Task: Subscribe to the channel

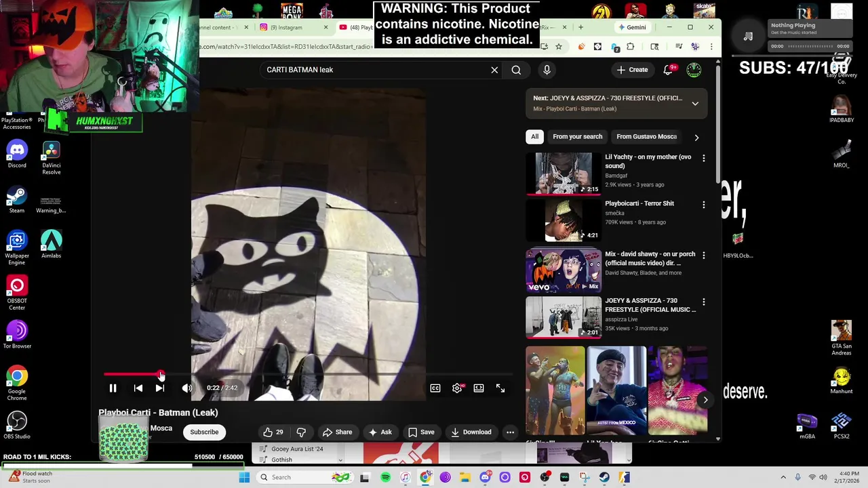Action: click(x=204, y=432)
